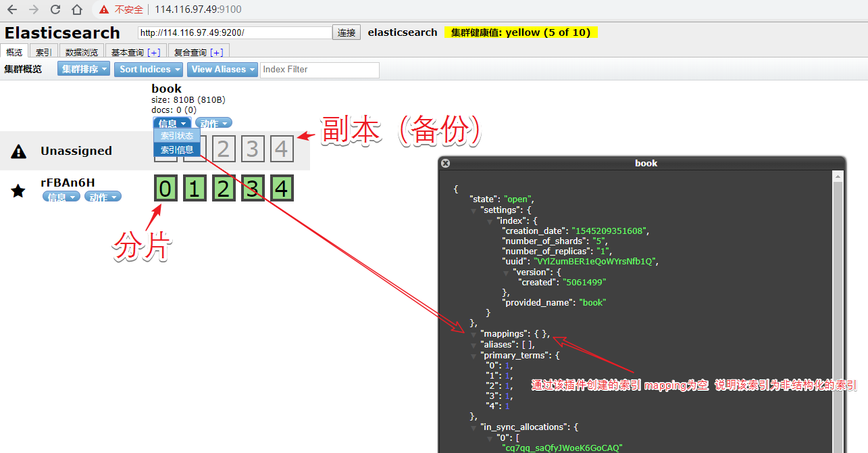Image resolution: width=868 pixels, height=453 pixels.
Task: Click the Unassigned warning triangle icon
Action: 19,151
